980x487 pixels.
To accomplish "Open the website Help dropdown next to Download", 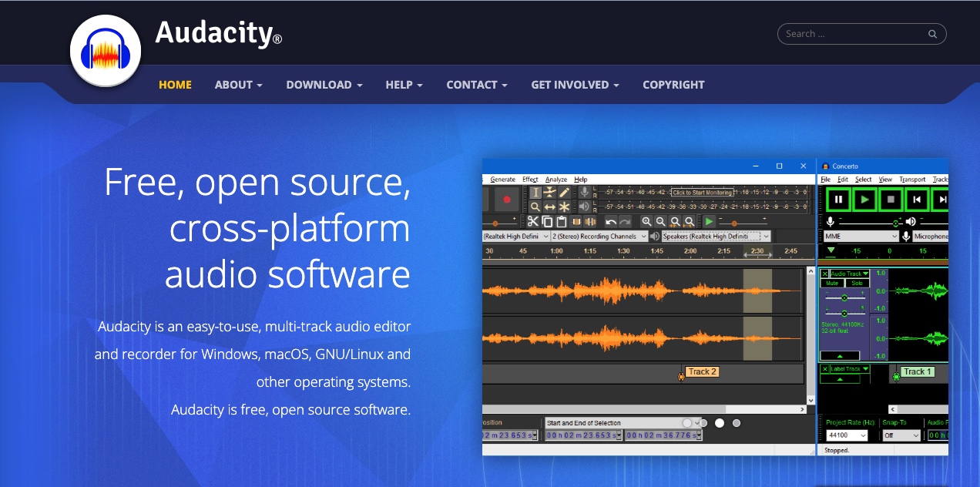I will click(x=404, y=85).
